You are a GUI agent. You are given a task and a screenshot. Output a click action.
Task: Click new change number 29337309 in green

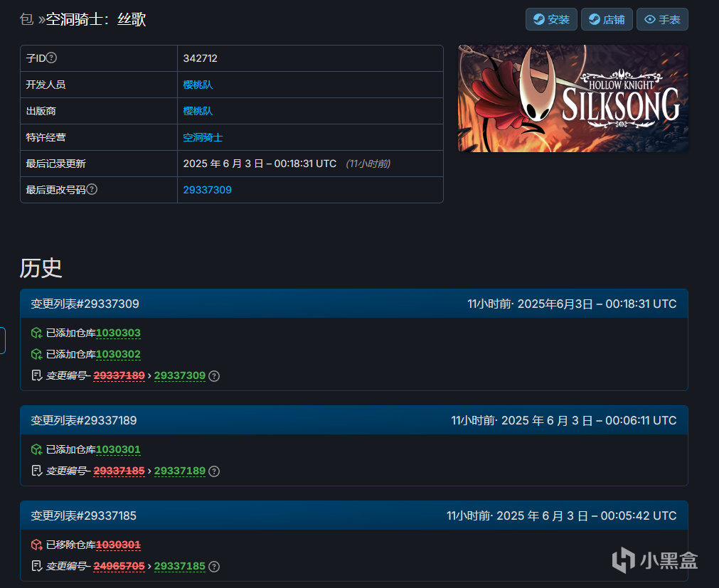coord(180,376)
